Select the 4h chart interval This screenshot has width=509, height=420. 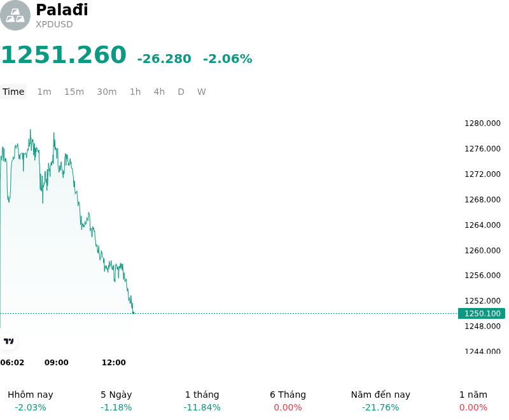(159, 92)
